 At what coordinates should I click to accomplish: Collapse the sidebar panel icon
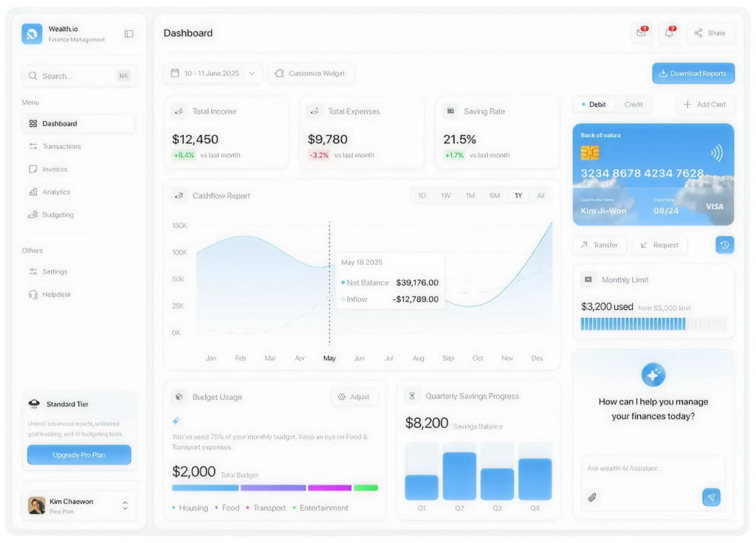pyautogui.click(x=129, y=34)
